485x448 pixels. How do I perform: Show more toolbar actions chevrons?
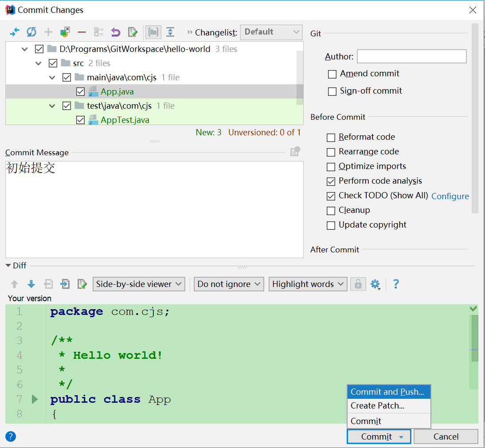point(190,32)
